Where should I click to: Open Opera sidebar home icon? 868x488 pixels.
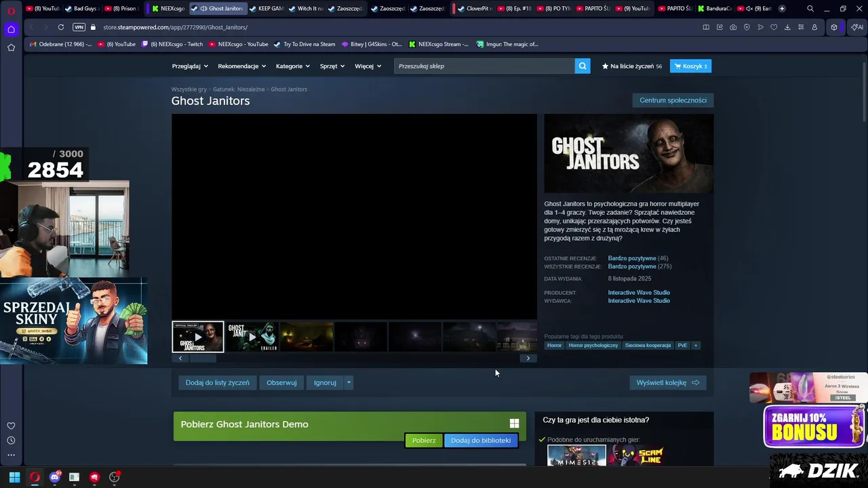11,29
